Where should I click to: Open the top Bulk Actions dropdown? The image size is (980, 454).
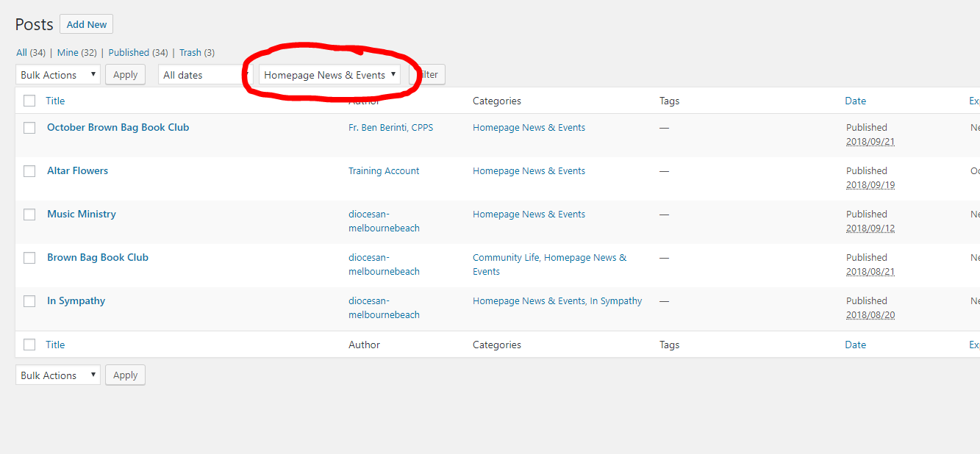(x=57, y=75)
